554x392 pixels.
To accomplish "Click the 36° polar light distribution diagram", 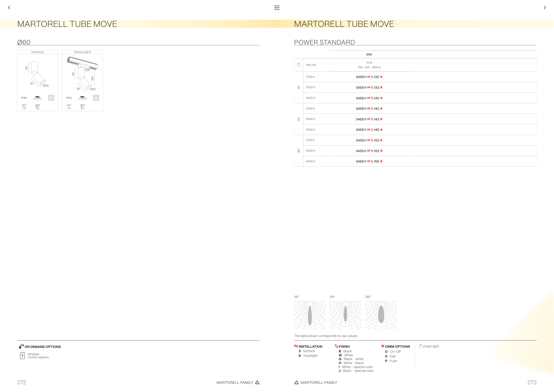I will click(381, 315).
